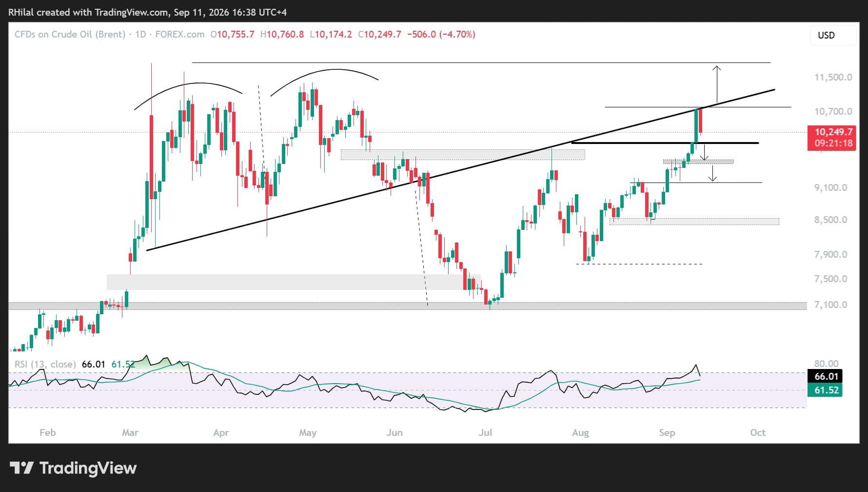Viewport: 868px width, 492px height.
Task: Click the TradingView logo at the bottom
Action: tap(73, 468)
